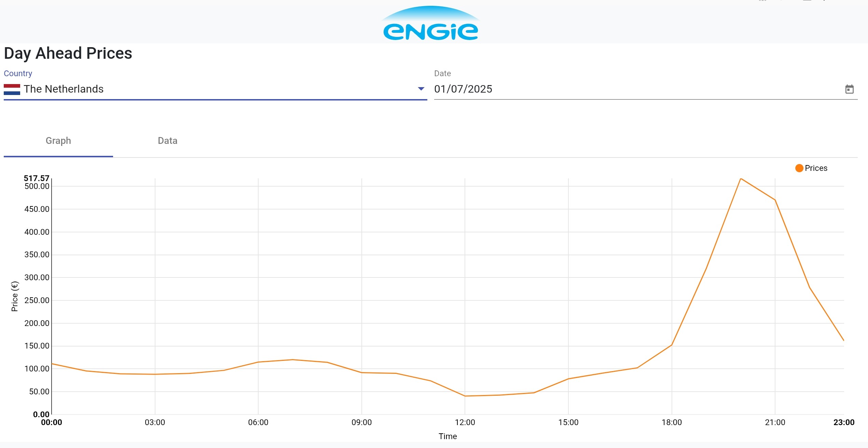868x448 pixels.
Task: Switch to the Data tab
Action: point(167,141)
